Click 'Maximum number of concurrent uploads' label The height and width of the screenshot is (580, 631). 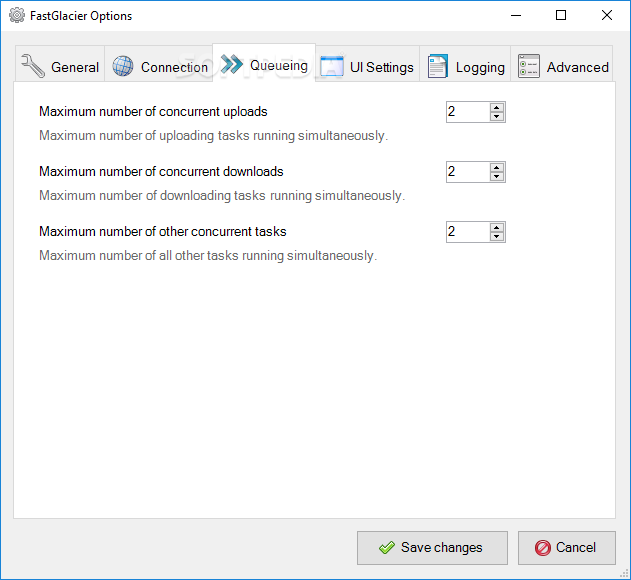click(153, 111)
